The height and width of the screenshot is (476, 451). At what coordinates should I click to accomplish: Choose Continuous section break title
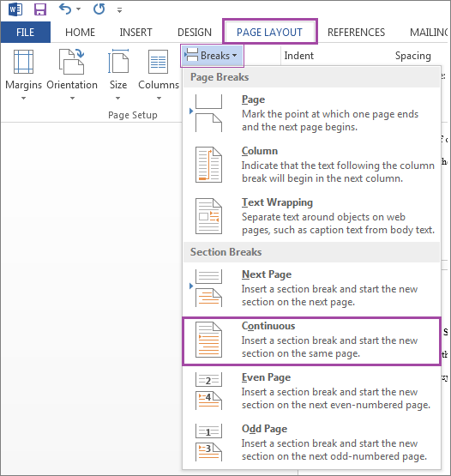click(268, 326)
